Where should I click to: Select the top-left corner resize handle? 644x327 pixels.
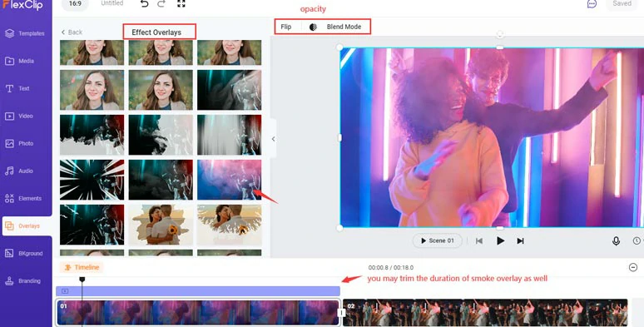point(339,47)
